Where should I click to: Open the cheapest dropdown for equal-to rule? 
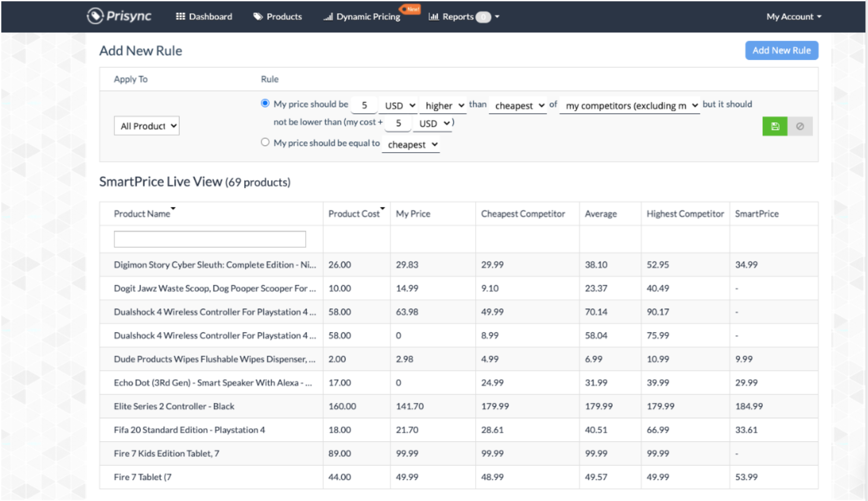coord(410,144)
